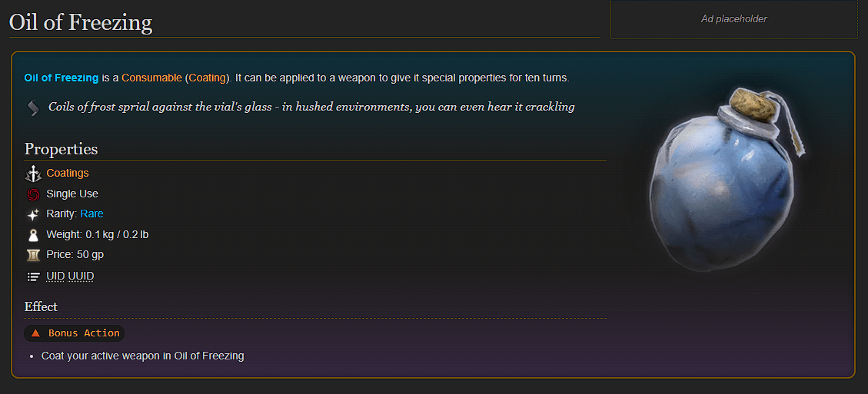
Task: Click the red spiral Single Use icon
Action: point(33,194)
